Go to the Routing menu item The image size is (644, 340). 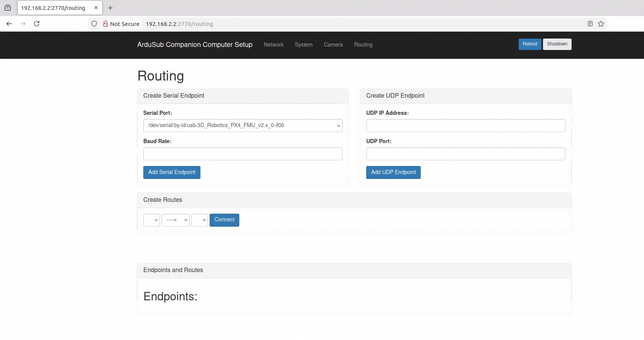point(364,45)
